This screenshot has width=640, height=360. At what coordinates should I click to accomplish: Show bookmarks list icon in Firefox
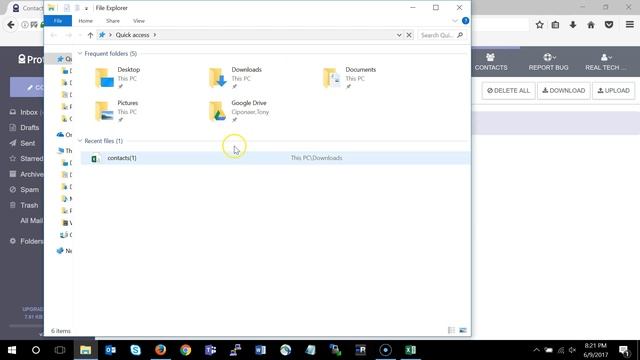coord(555,25)
